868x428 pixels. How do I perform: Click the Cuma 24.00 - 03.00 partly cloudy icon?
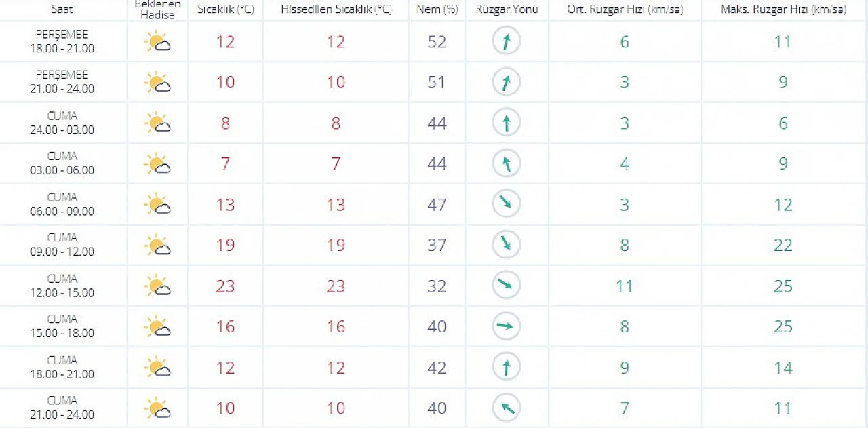(157, 123)
